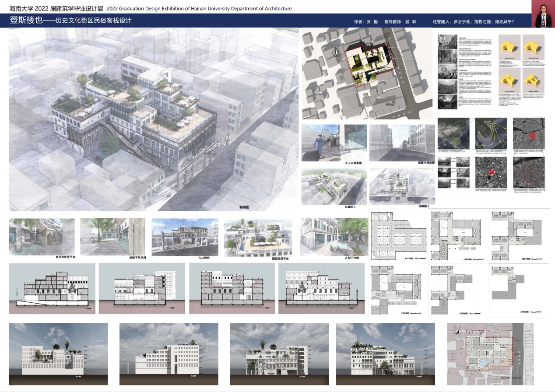Click the 入口牌坊 entrance gateway rendering

pos(185,236)
